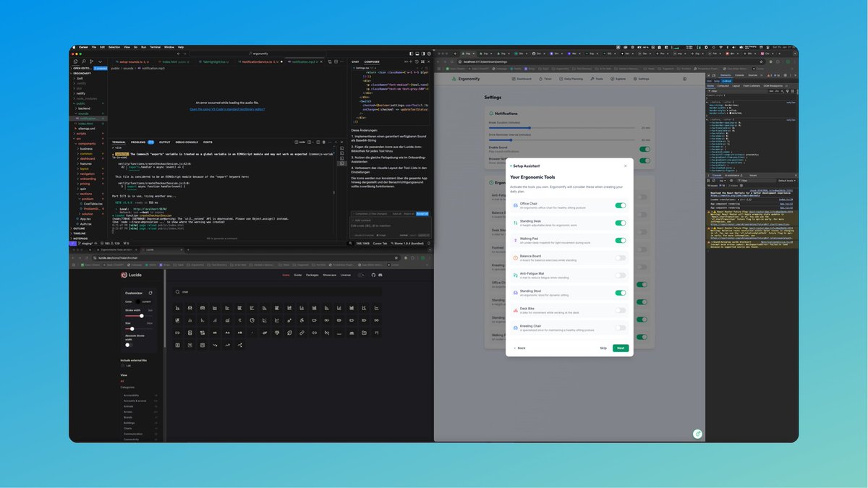Open Guide in Lucide navigation

(298, 275)
